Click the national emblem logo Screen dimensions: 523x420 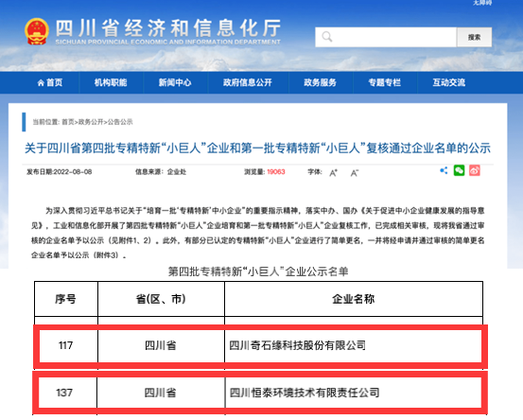coord(37,31)
